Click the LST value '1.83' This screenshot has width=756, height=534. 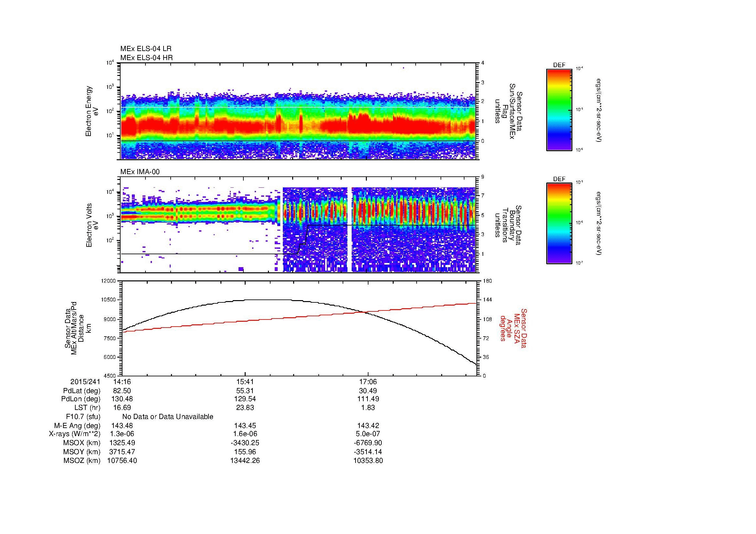click(368, 408)
